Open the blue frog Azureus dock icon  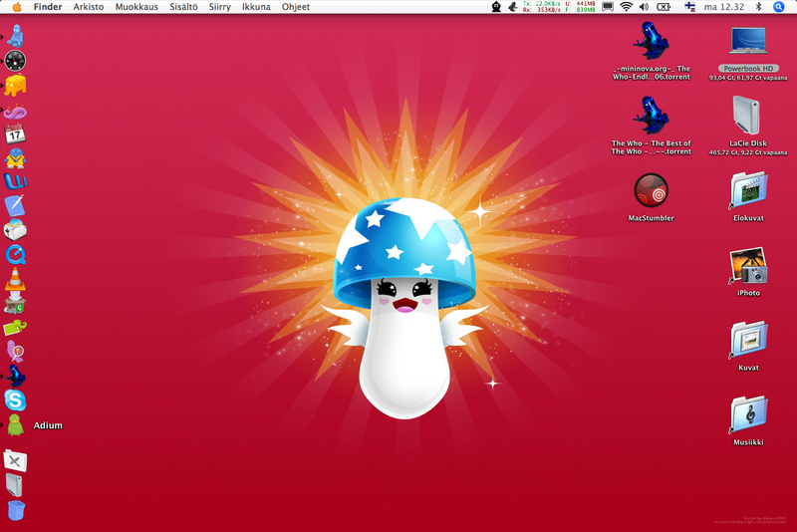click(15, 377)
